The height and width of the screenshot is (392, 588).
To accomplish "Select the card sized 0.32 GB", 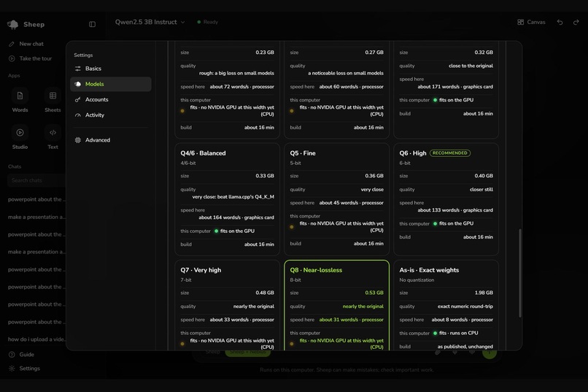I will click(446, 90).
